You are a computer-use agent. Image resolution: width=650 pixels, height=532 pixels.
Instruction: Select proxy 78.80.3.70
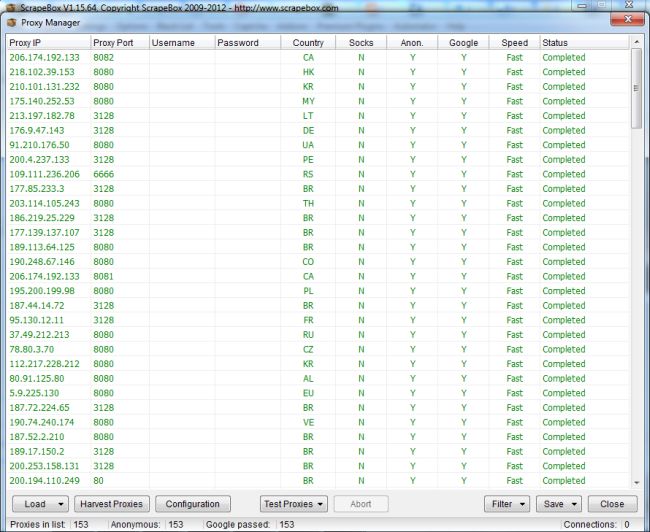[x=32, y=350]
